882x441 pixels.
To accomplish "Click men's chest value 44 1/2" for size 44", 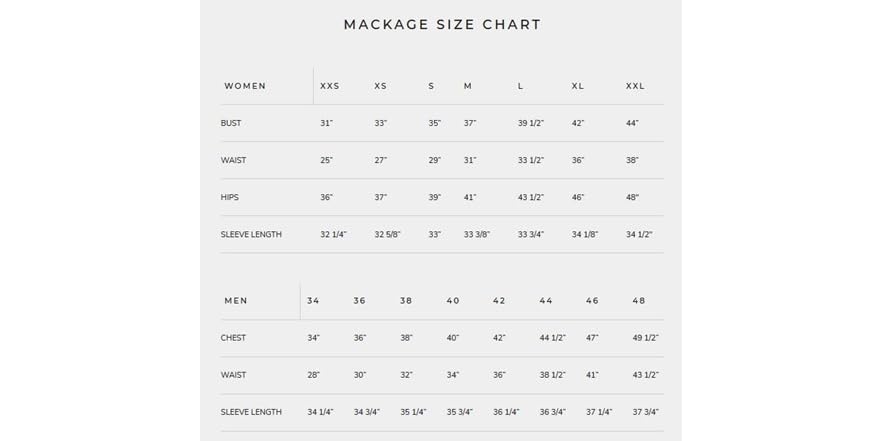I will click(552, 338).
